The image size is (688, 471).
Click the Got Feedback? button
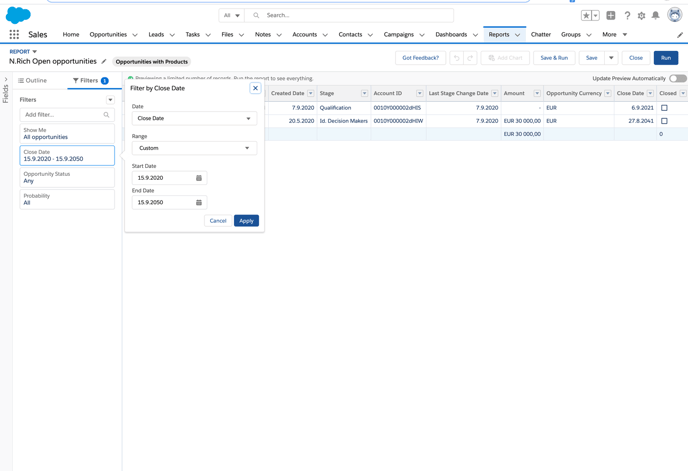coord(420,58)
